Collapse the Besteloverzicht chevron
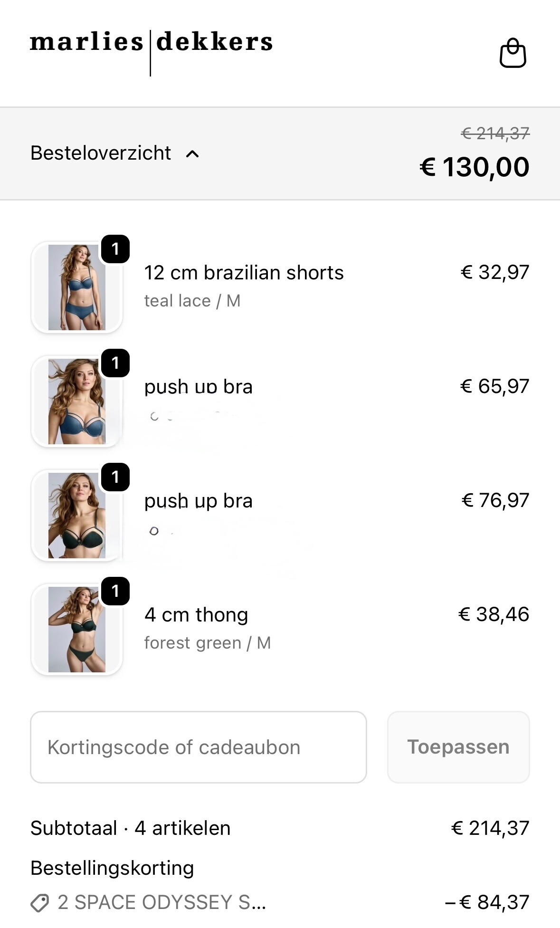This screenshot has width=560, height=928. (192, 154)
